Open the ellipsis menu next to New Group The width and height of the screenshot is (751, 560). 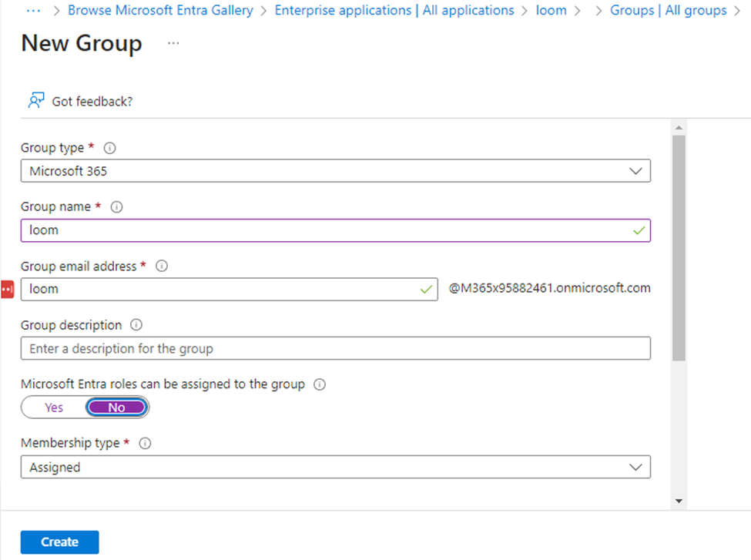coord(173,44)
